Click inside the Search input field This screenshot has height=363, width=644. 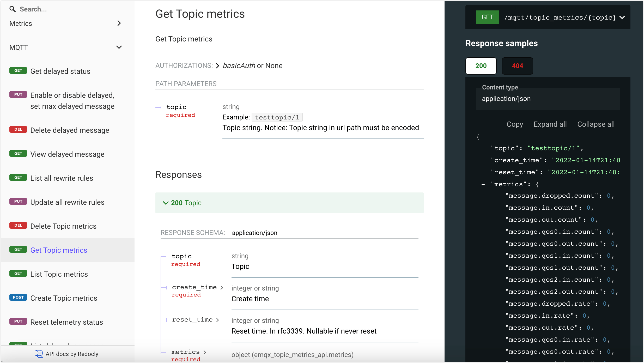65,9
